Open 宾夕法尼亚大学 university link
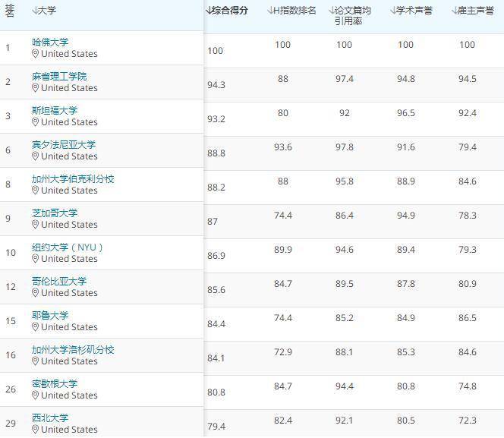This screenshot has width=504, height=438. click(64, 144)
